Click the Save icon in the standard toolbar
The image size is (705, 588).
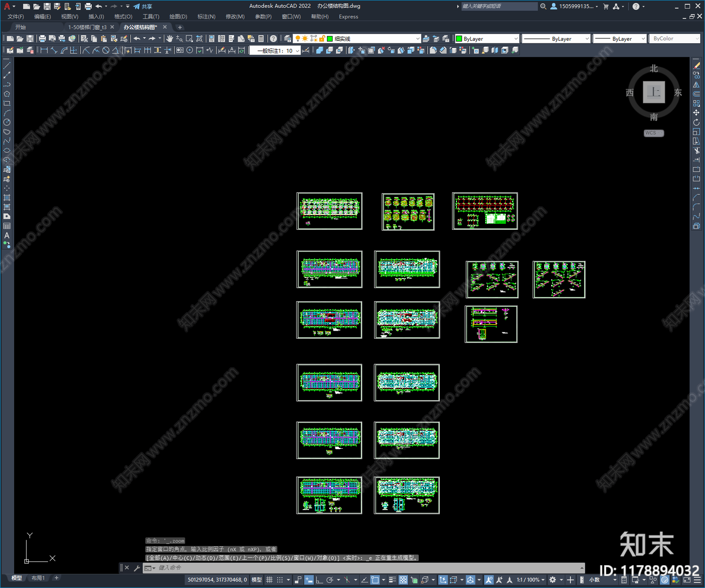tap(30, 39)
